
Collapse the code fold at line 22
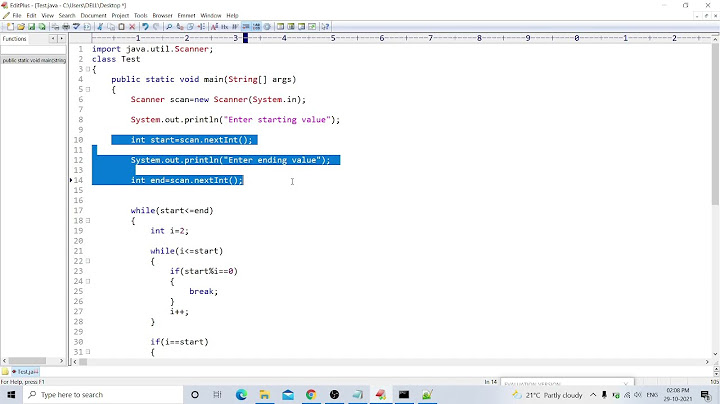(x=88, y=261)
